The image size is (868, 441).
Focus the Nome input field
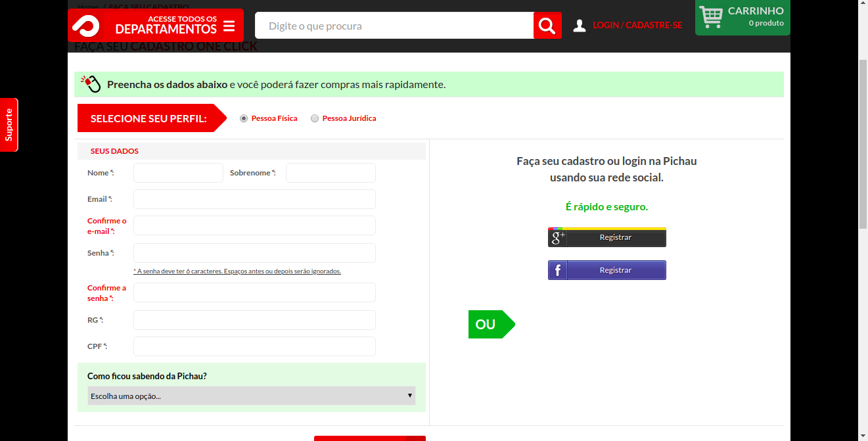click(x=178, y=173)
